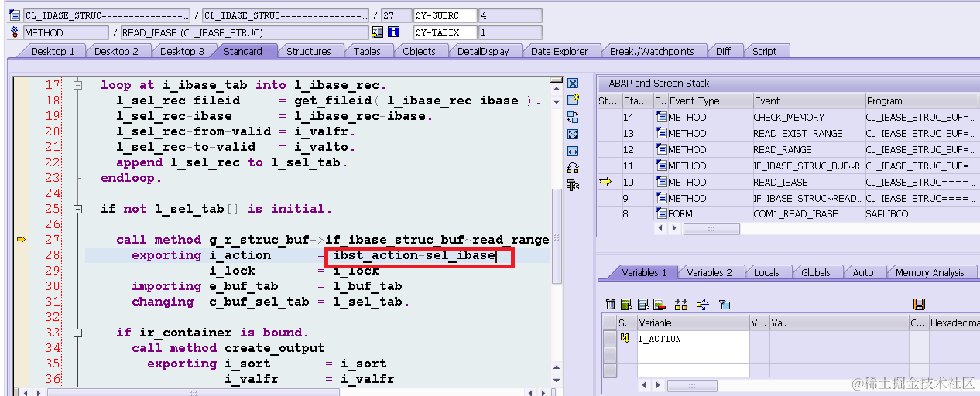Open the Desktop 3 tab
Viewport: 980px width, 396px height.
pos(183,51)
